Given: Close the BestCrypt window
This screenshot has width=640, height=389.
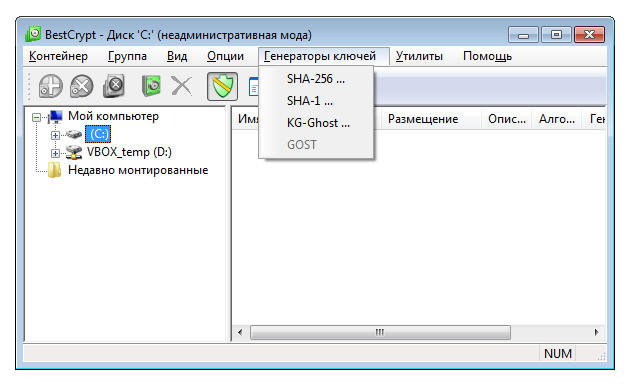Looking at the screenshot, I should (x=589, y=35).
